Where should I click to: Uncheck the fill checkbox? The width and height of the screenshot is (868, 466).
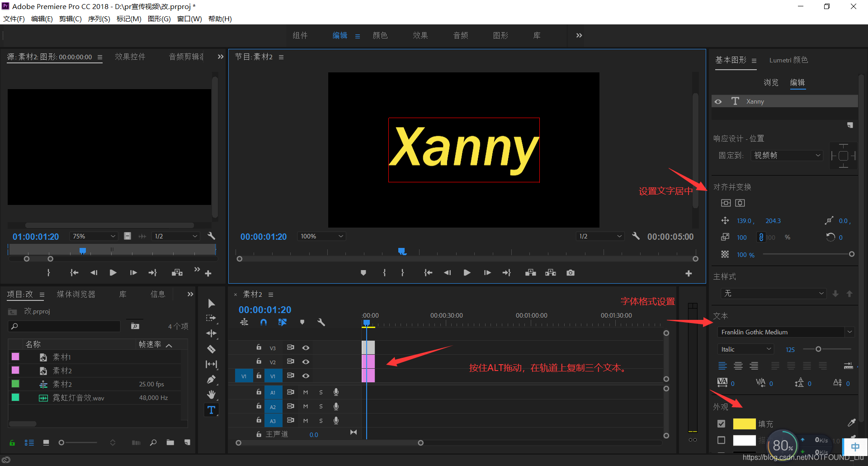tap(722, 424)
